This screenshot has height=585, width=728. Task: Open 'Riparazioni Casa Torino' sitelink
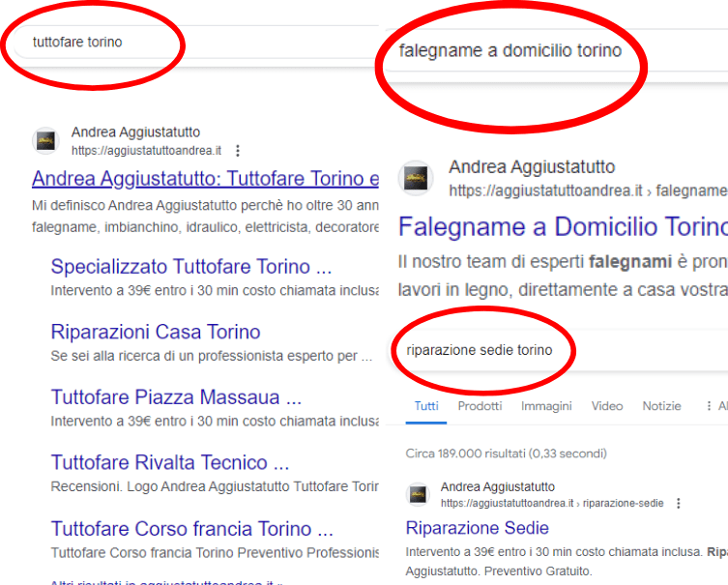[x=156, y=332]
